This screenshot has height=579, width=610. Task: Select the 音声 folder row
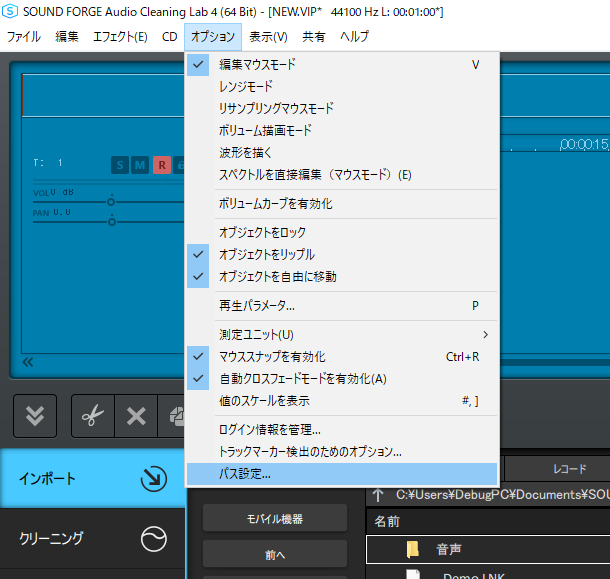(x=488, y=549)
